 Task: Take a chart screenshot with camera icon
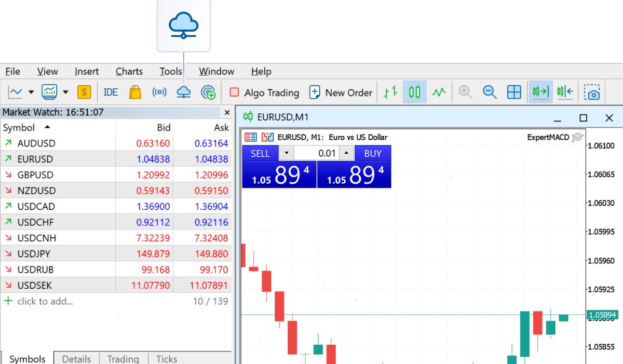click(592, 92)
